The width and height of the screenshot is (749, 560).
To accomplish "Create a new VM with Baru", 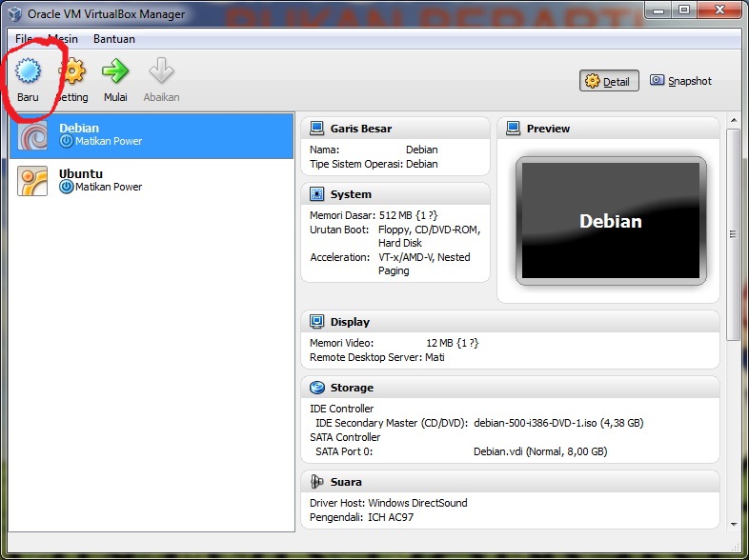I will tap(28, 80).
